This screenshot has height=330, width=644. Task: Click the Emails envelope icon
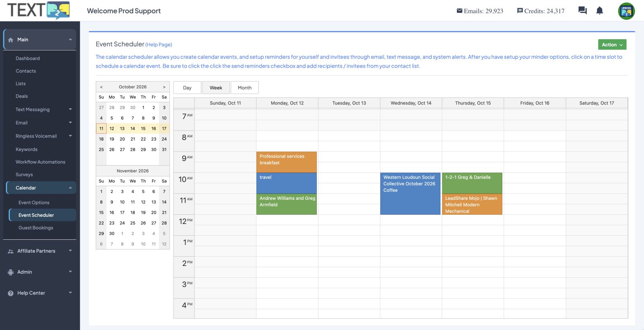point(459,10)
